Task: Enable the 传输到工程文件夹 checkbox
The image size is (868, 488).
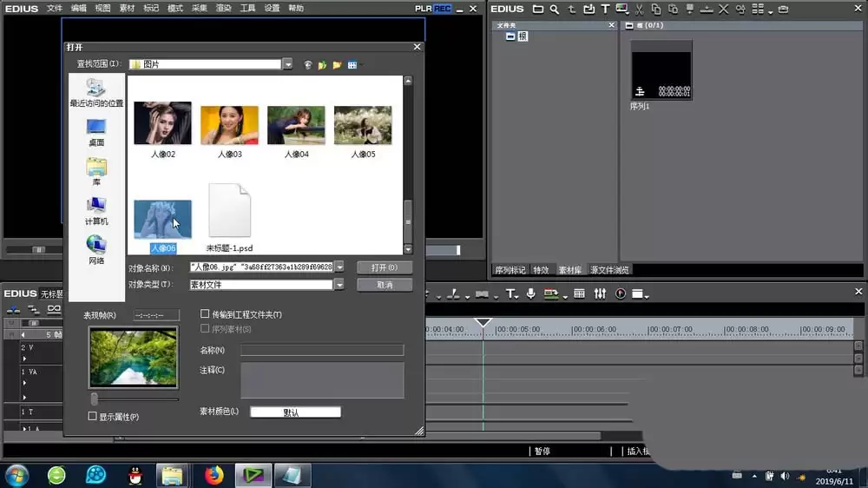Action: click(205, 314)
